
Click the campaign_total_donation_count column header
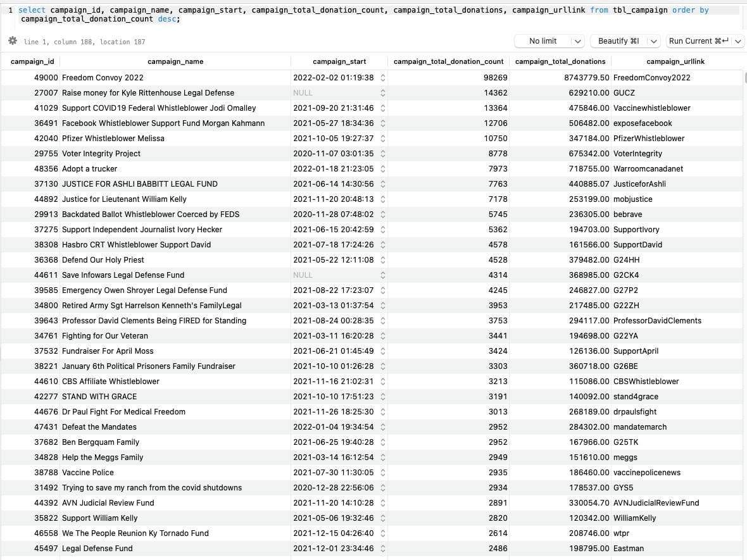point(448,61)
